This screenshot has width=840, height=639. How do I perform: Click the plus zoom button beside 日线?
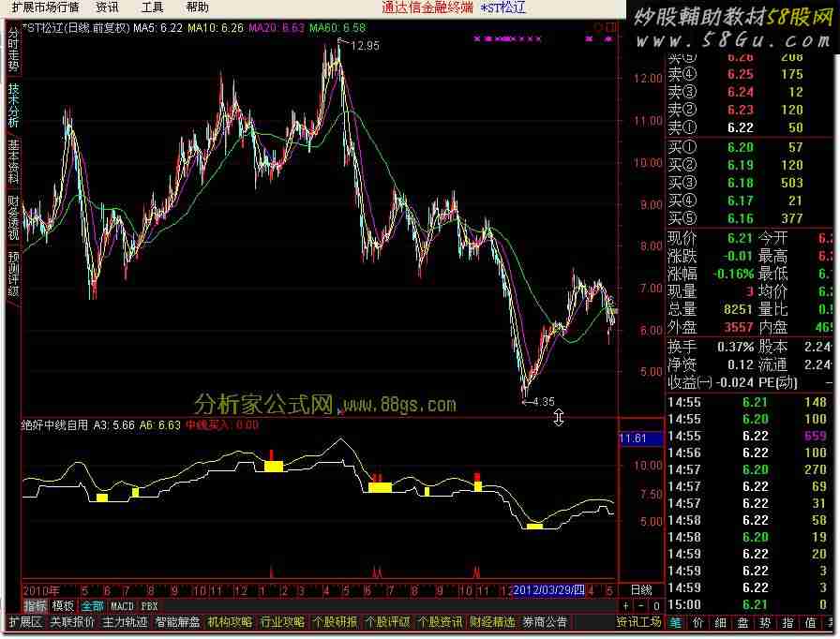click(x=626, y=606)
